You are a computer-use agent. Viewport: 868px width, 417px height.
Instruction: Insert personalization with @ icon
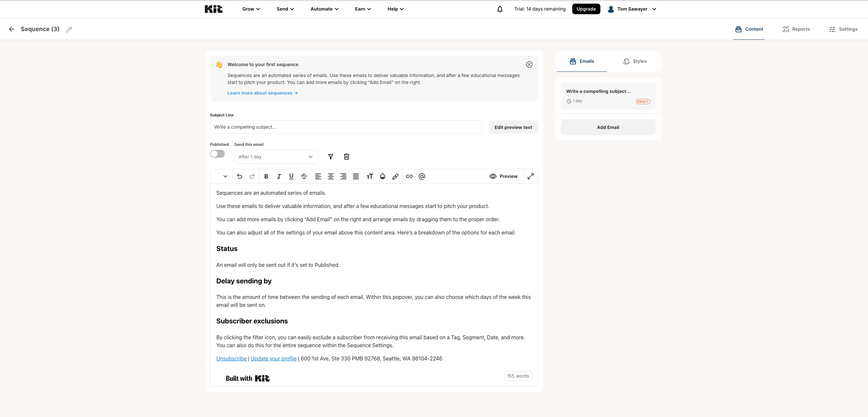tap(422, 176)
